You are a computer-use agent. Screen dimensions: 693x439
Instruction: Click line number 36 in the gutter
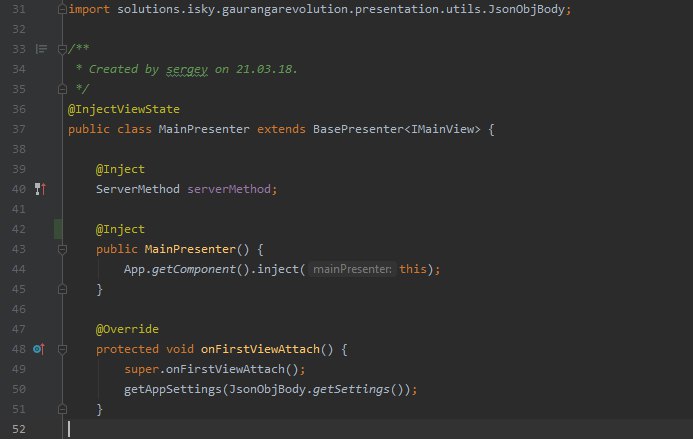pos(19,109)
